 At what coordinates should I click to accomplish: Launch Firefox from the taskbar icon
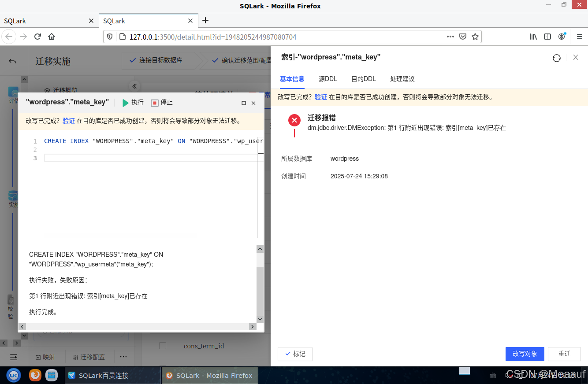[35, 375]
